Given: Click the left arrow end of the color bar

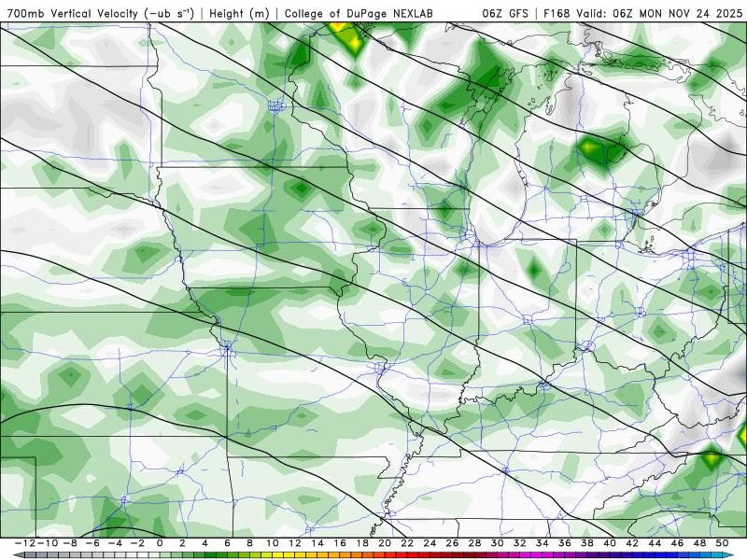Looking at the screenshot, I should 19,554.
